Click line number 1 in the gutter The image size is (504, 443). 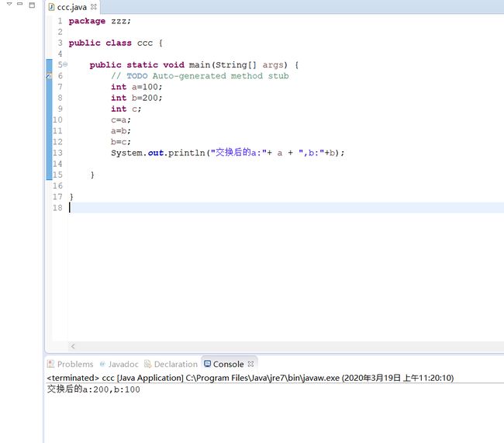click(x=60, y=21)
